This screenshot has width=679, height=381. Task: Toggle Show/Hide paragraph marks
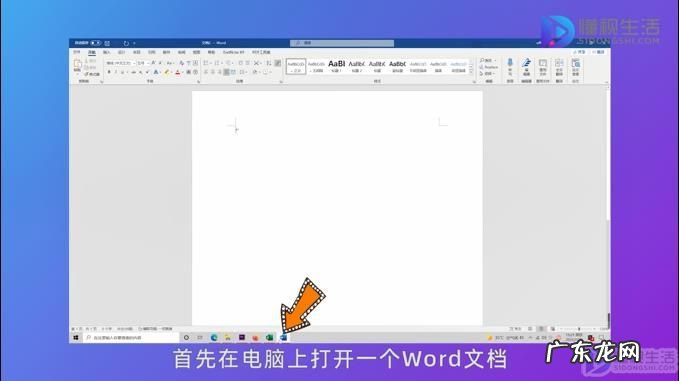click(278, 63)
